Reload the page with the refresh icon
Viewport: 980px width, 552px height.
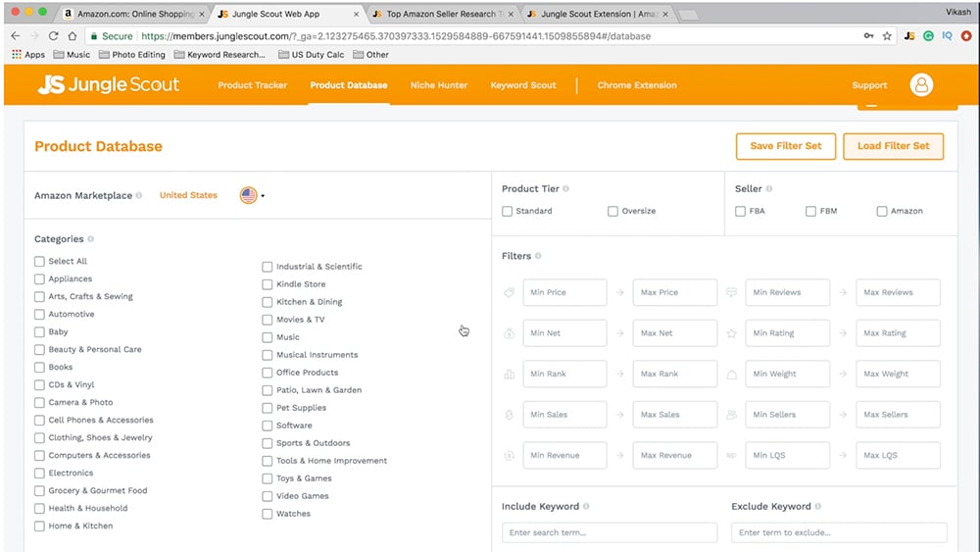pos(53,36)
